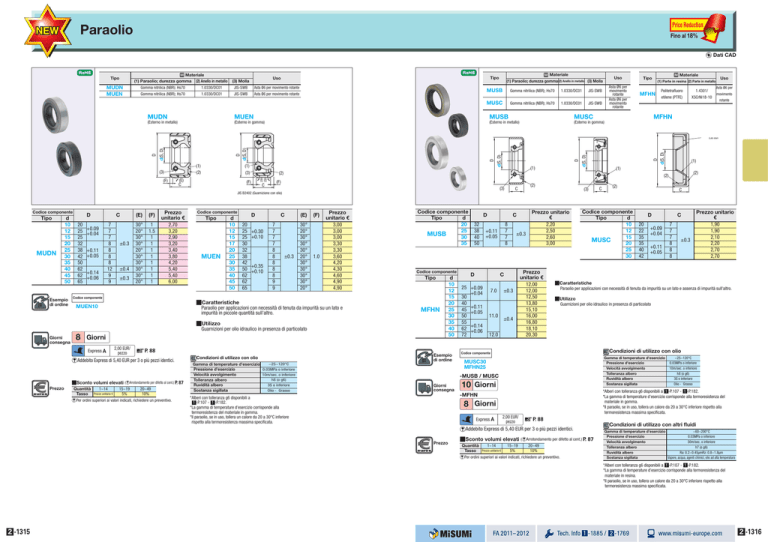
Task: Click Sconto volumi elevati on right page
Action: point(489,439)
